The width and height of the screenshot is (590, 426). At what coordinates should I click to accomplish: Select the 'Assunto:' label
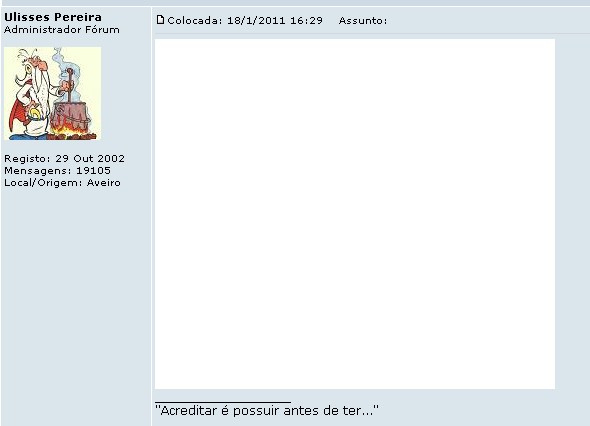[x=363, y=20]
